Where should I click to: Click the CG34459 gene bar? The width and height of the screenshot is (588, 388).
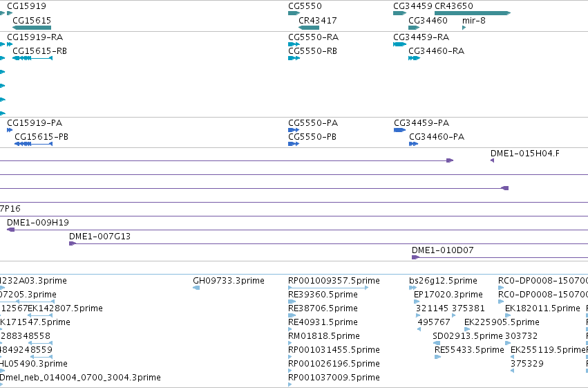click(x=400, y=13)
